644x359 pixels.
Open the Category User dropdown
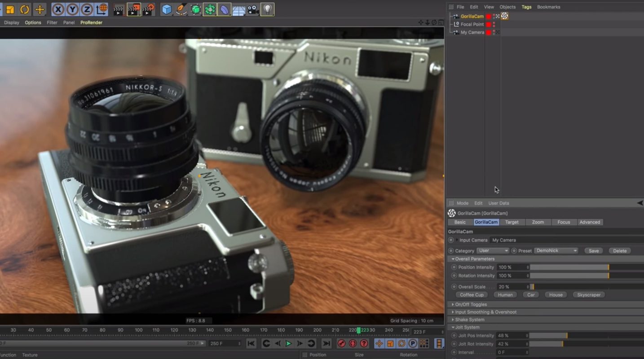coord(493,251)
